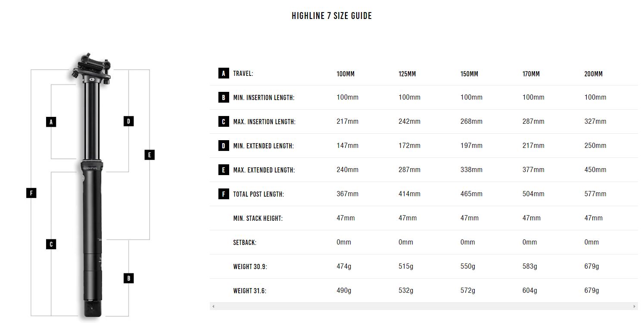Click the B label on the seatpost diagram

pyautogui.click(x=128, y=278)
